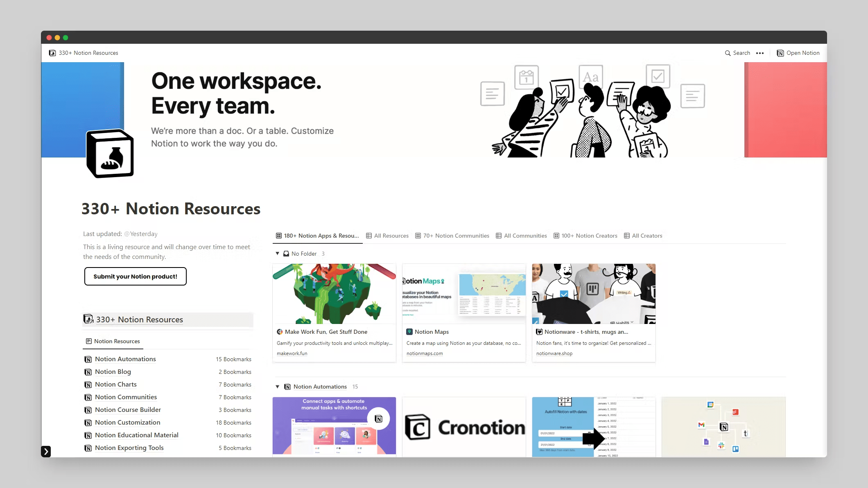This screenshot has height=488, width=868.
Task: Click Submit your Notion product button
Action: click(x=136, y=276)
